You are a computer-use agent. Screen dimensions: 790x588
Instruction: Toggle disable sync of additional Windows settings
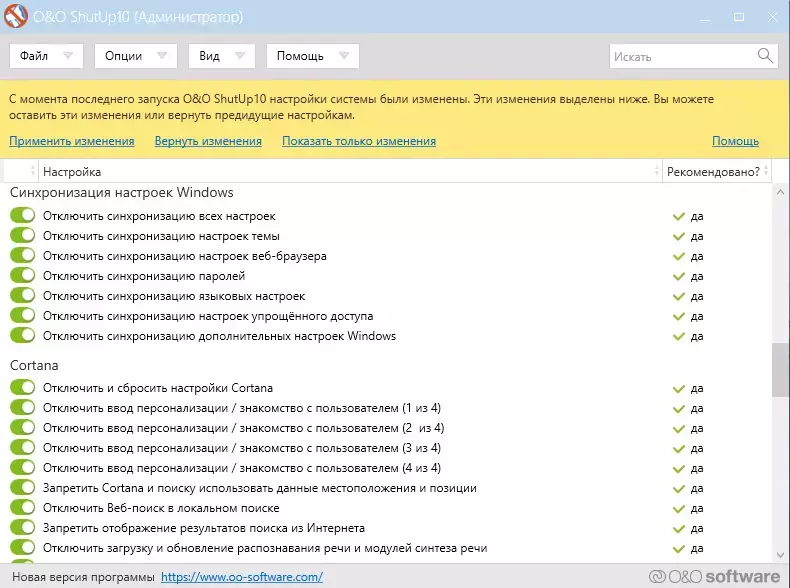pyautogui.click(x=23, y=335)
